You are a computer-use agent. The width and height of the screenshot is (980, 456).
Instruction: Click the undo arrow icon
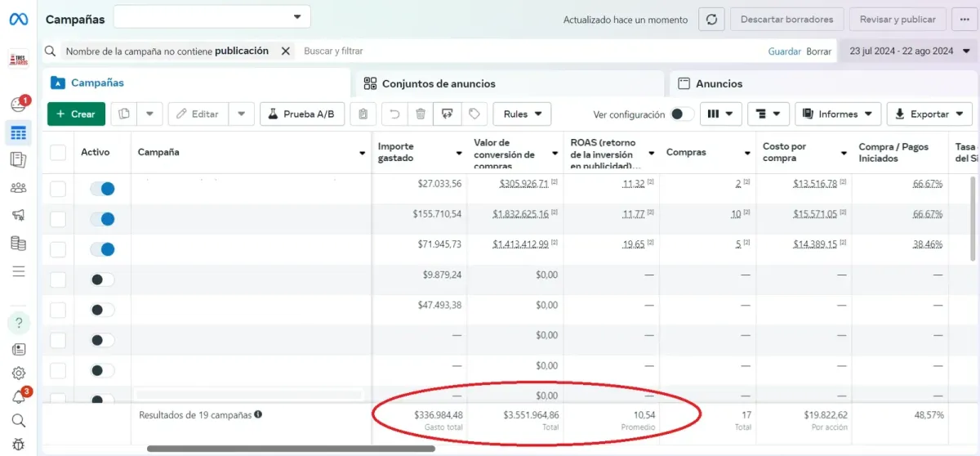tap(394, 114)
